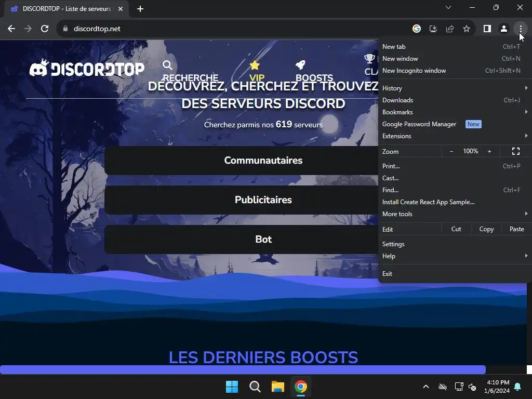Click the DISCORDTOP logo
532x399 pixels.
[x=87, y=68]
